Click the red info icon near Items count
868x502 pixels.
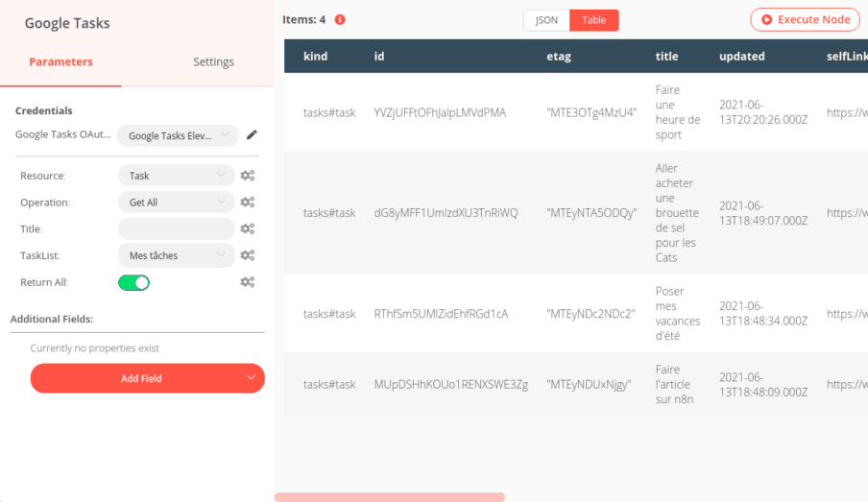click(340, 19)
